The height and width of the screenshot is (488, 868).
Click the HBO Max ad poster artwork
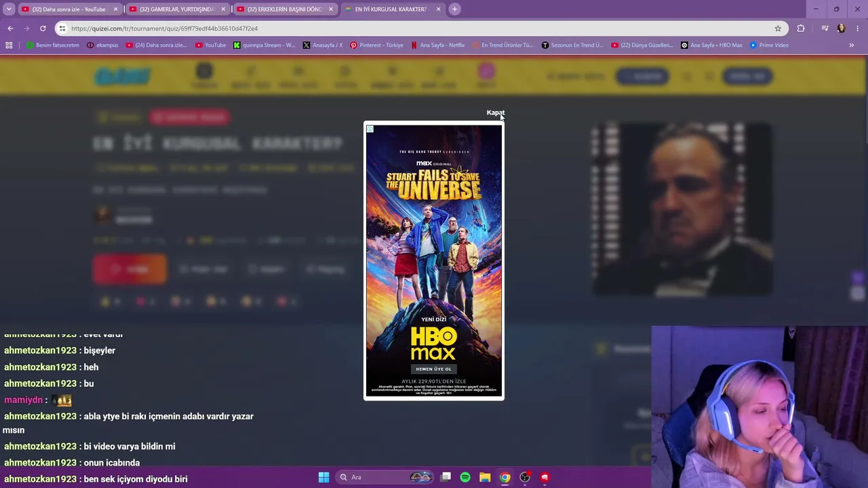pyautogui.click(x=434, y=261)
